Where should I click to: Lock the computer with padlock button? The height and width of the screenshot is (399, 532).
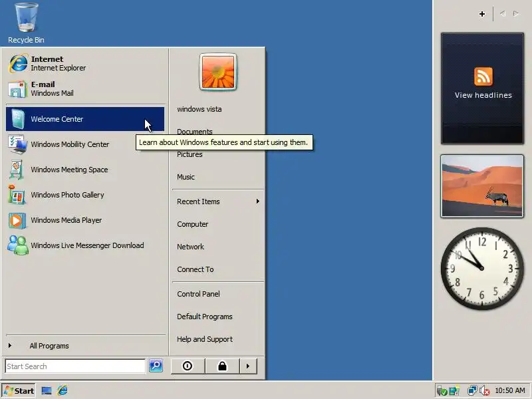pyautogui.click(x=222, y=366)
